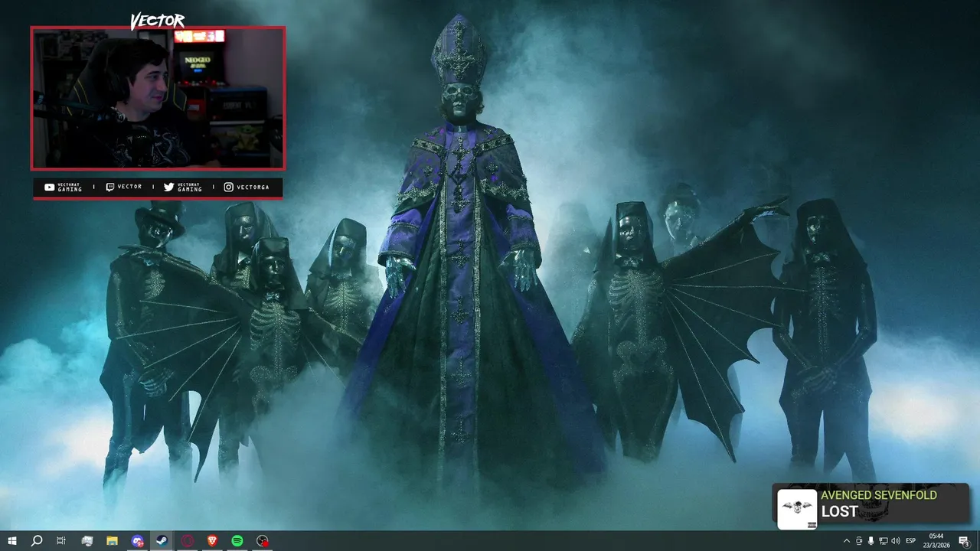The image size is (980, 551).
Task: Open Action Center with 3 notifications
Action: 964,541
